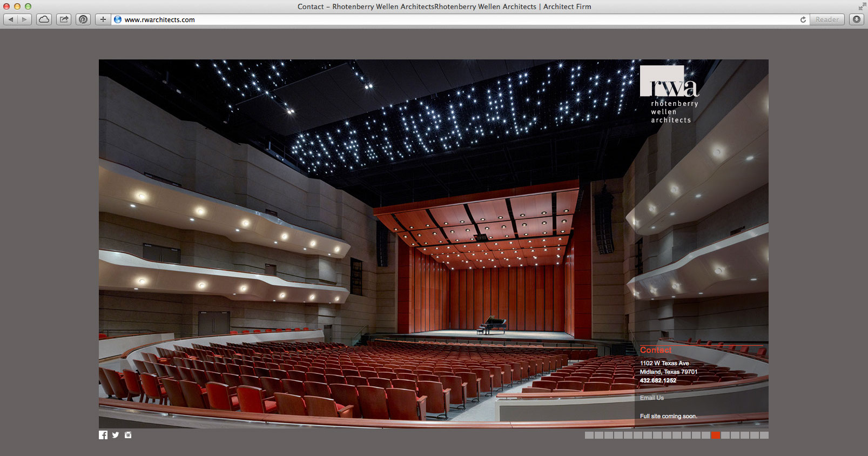The image size is (868, 456).
Task: Enter full screen using the window's corner arrows
Action: (862, 6)
